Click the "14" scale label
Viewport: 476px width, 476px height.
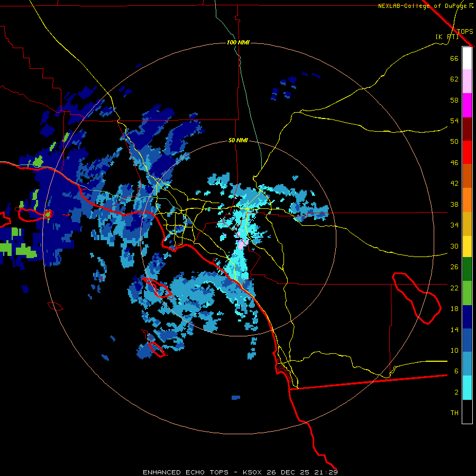(454, 329)
